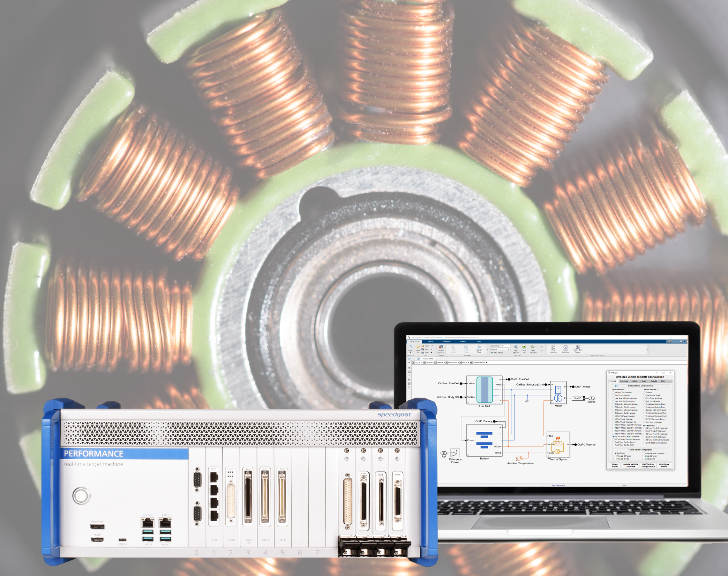Open the Normal simulation mode dropdown

coord(508,349)
